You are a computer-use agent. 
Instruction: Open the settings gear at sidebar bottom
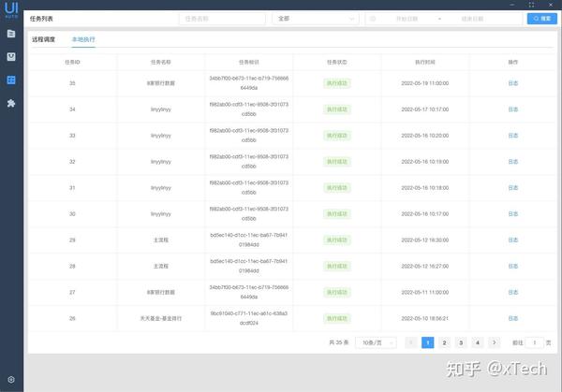click(x=11, y=380)
